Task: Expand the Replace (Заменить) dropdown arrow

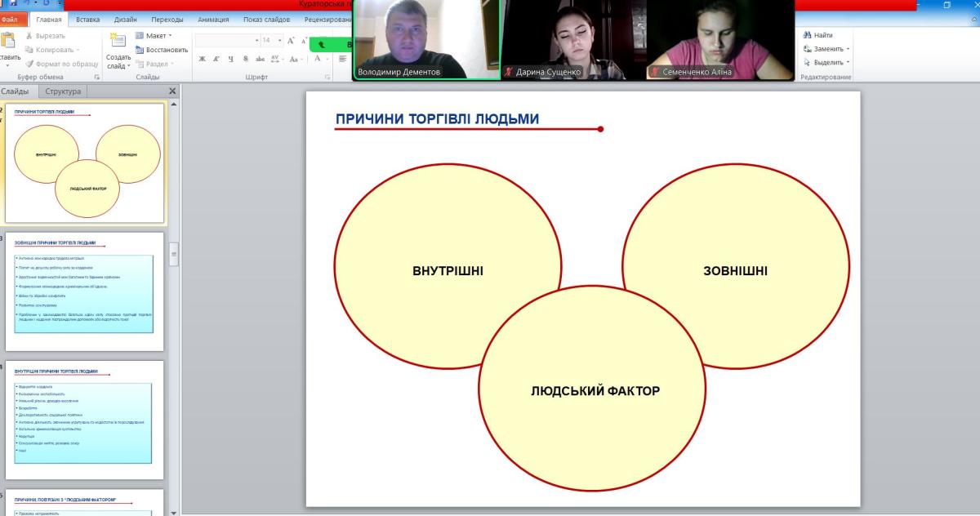Action: (849, 49)
